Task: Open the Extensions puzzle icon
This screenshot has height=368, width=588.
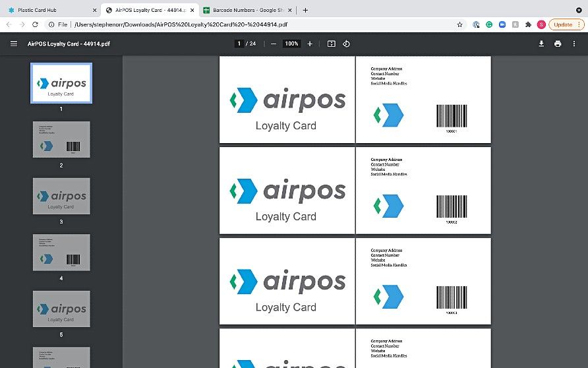Action: pos(528,24)
